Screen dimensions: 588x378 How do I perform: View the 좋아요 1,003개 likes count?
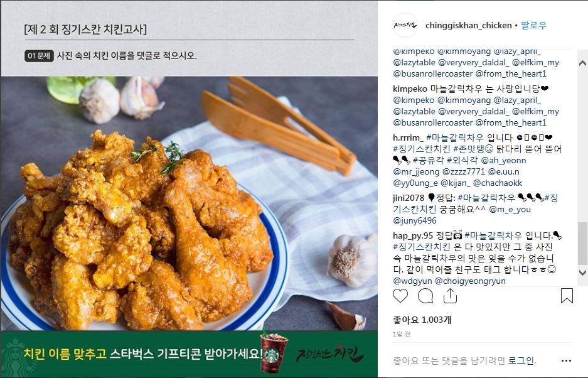click(422, 320)
